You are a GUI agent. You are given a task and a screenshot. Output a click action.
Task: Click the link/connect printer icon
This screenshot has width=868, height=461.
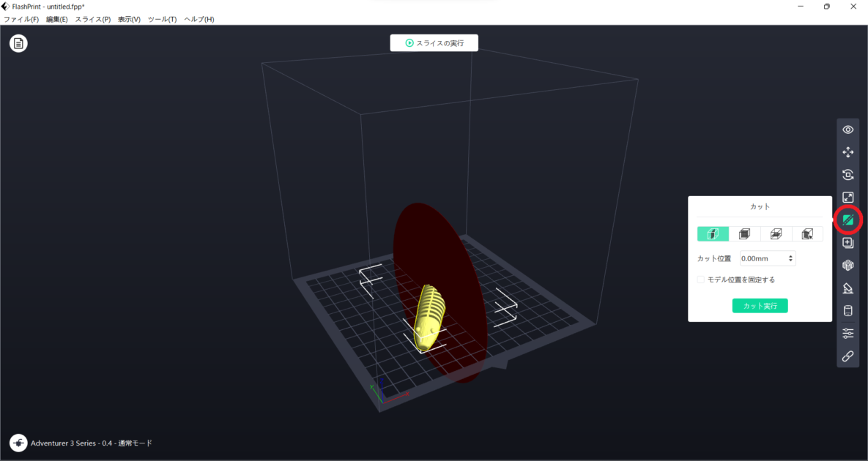click(847, 356)
